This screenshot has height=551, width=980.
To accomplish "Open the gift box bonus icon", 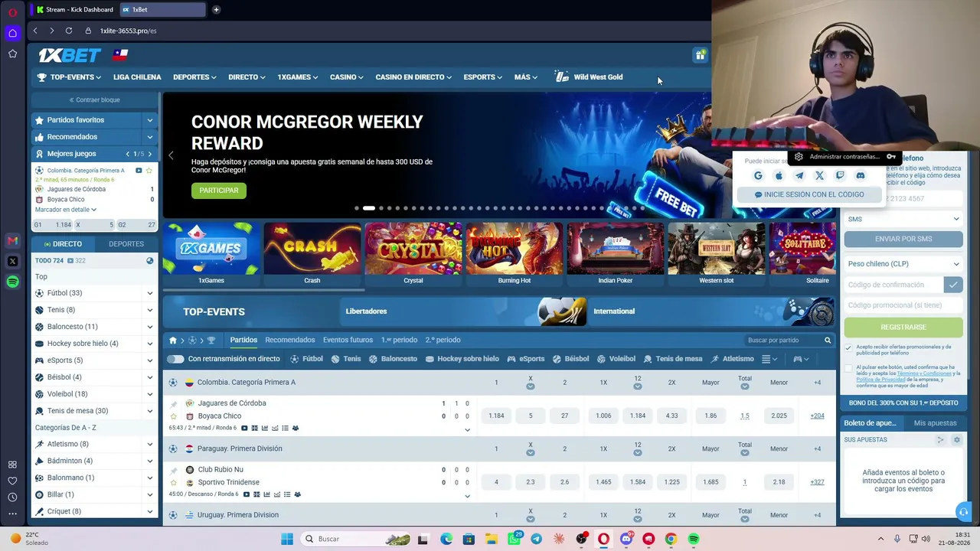I will pyautogui.click(x=700, y=54).
